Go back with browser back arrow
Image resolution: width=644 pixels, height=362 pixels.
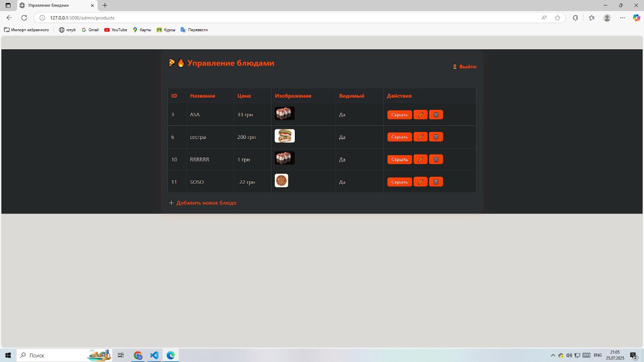(9, 18)
